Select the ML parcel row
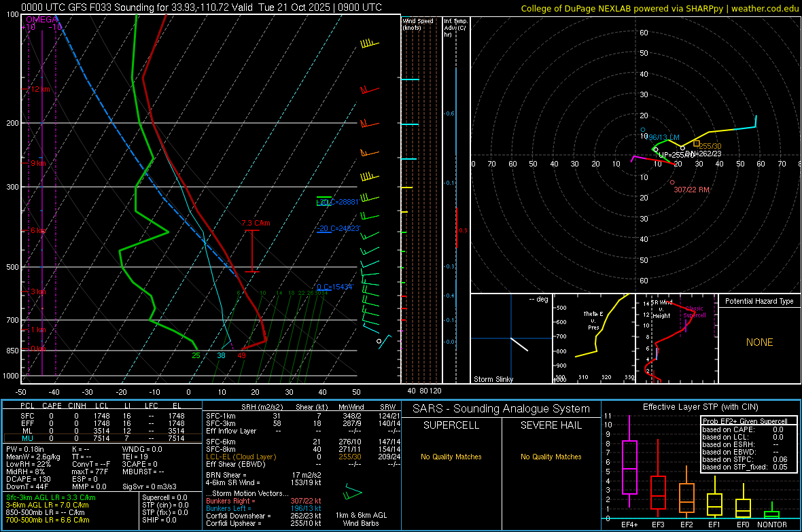This screenshot has width=802, height=532. tap(103, 431)
